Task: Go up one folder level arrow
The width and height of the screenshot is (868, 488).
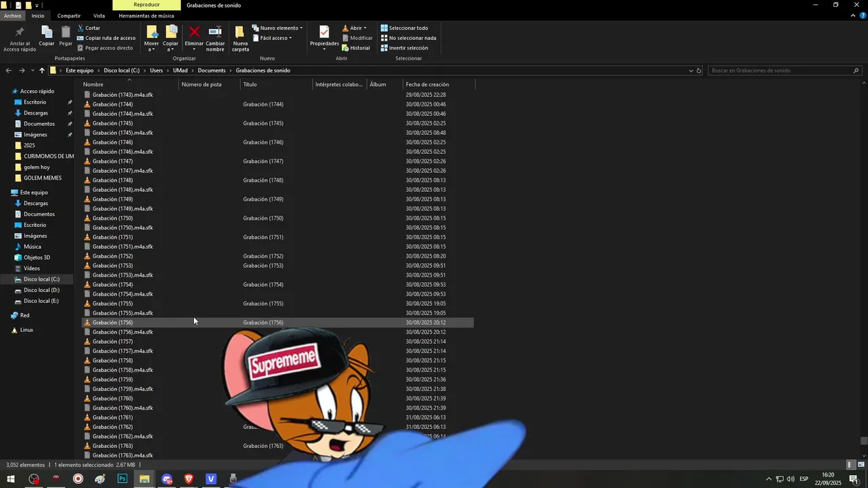Action: click(x=41, y=70)
